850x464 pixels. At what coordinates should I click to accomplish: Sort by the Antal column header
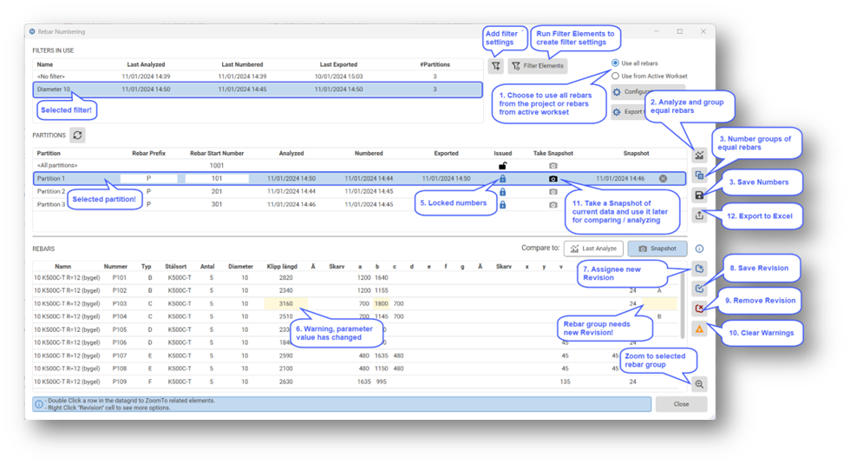point(208,266)
